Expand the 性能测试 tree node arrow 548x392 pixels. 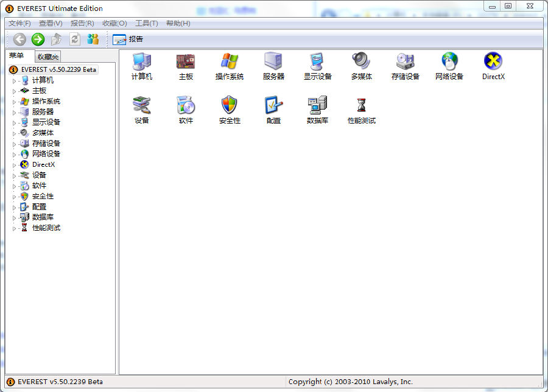click(x=14, y=228)
